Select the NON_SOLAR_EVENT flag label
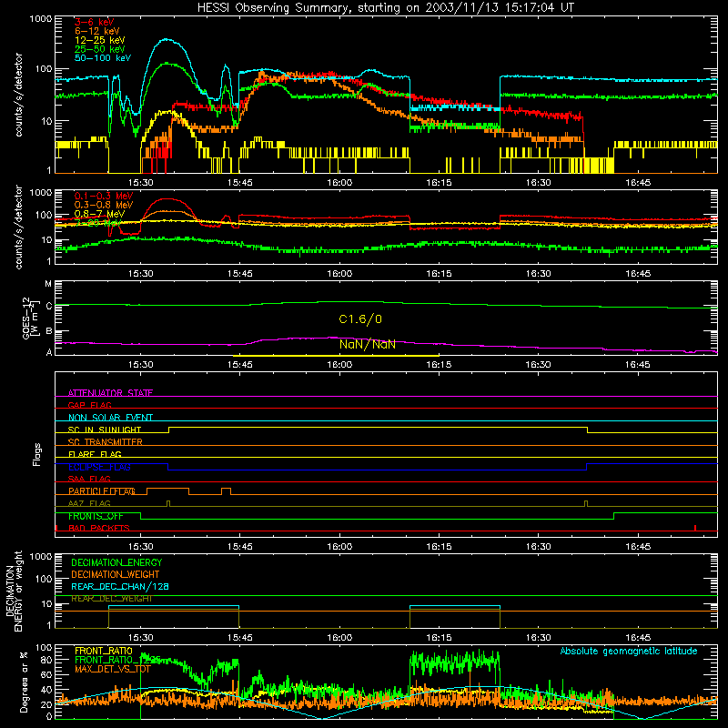 [110, 418]
